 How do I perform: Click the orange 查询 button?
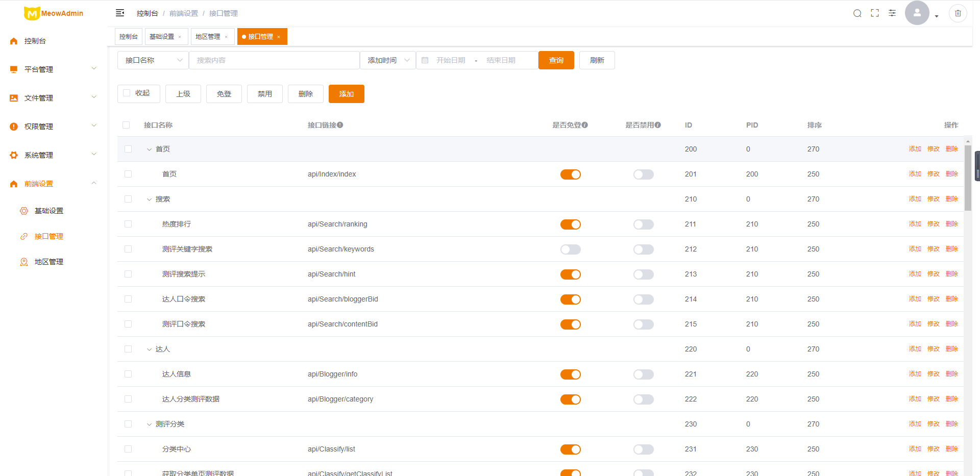coord(556,60)
